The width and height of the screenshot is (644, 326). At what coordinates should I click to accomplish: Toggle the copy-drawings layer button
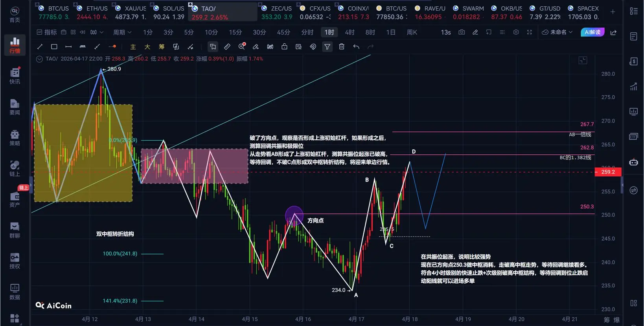tap(213, 47)
